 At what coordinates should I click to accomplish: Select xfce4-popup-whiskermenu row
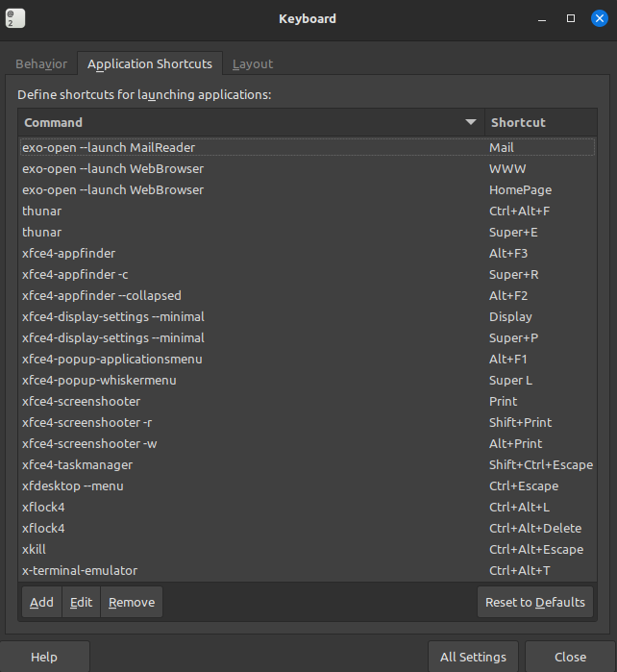coord(308,380)
